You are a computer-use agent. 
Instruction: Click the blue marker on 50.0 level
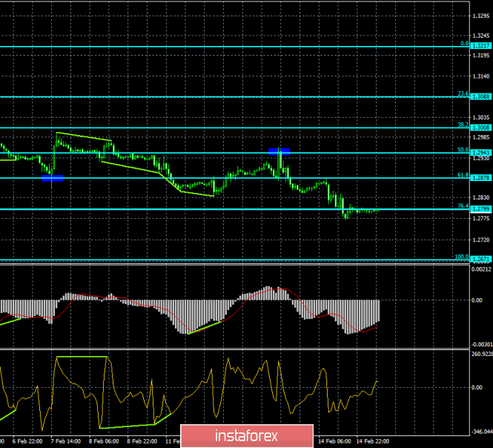279,151
